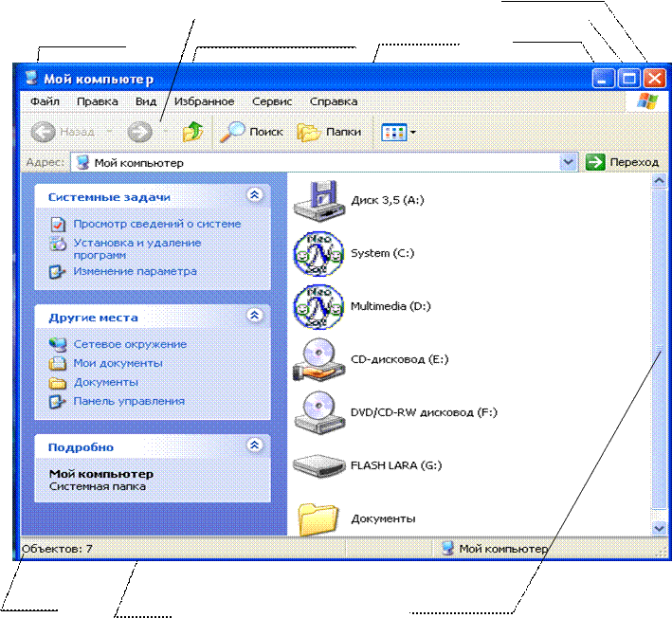Screen dimensions: 672x618
Task: Click the Изменение параметра link
Action: 135,271
